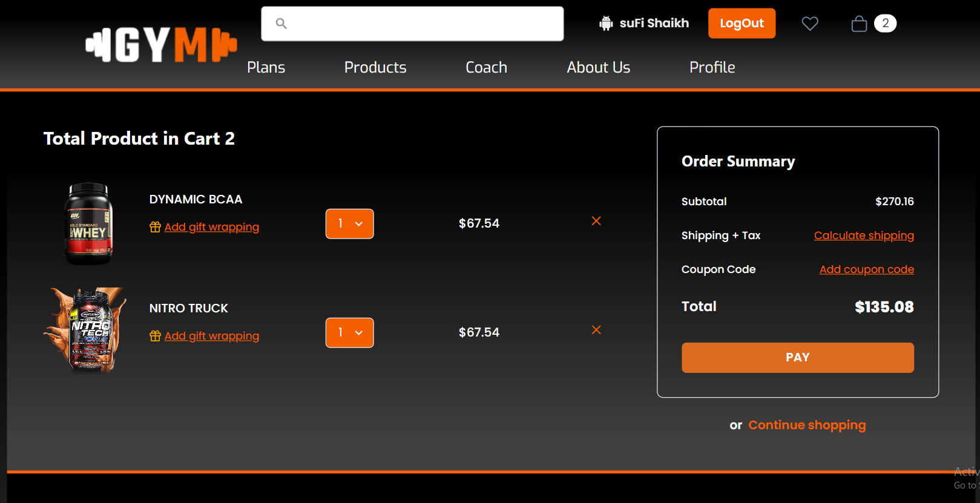Click the search magnifier icon
Screen dimensions: 980x503
coord(281,24)
